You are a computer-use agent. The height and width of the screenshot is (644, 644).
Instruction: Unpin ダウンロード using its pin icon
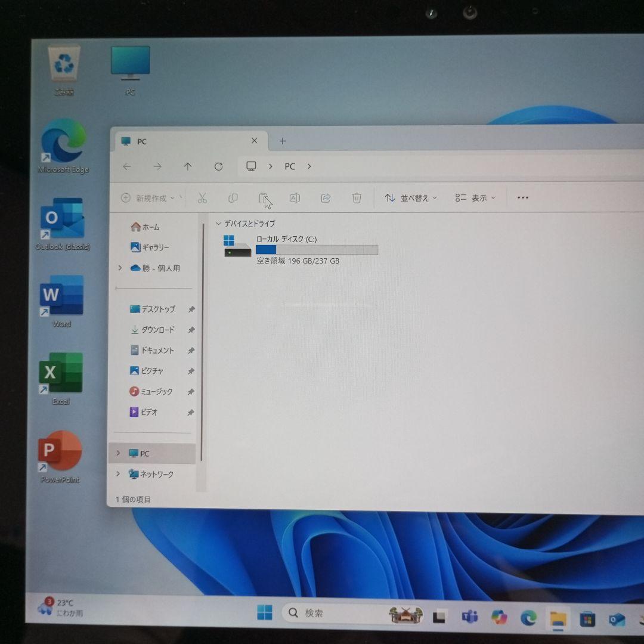tap(191, 330)
